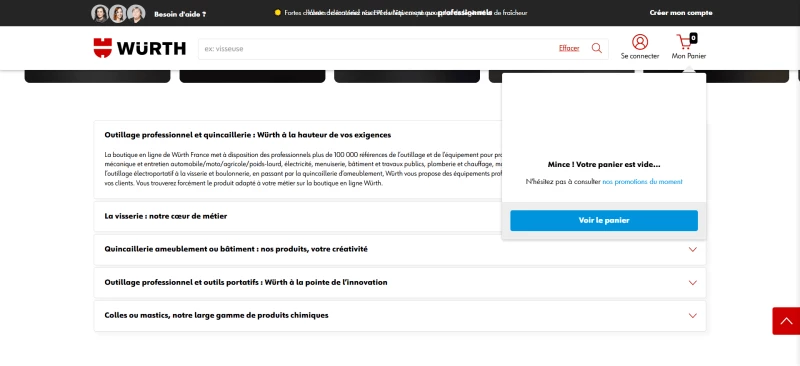Click the cart item count badge
This screenshot has width=800, height=366.
pos(693,38)
